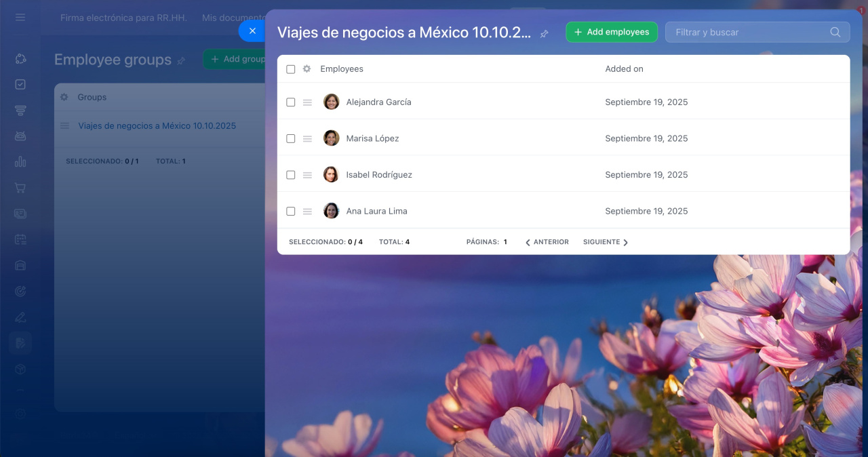Click the row menu icon for Alejandra García
Screen dimensions: 868x457
tap(307, 102)
